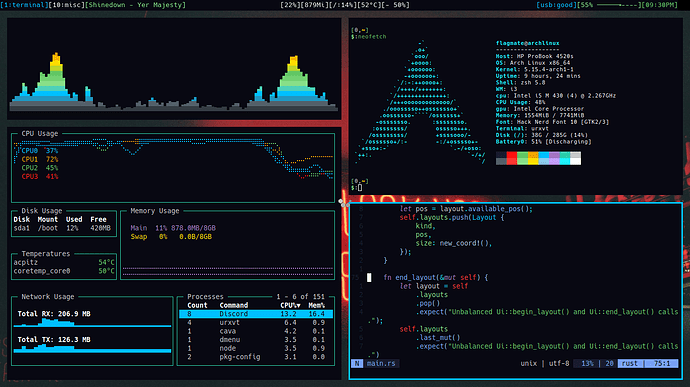690x387 pixels.
Task: Click the CPU1 72% legend entry
Action: coord(40,159)
